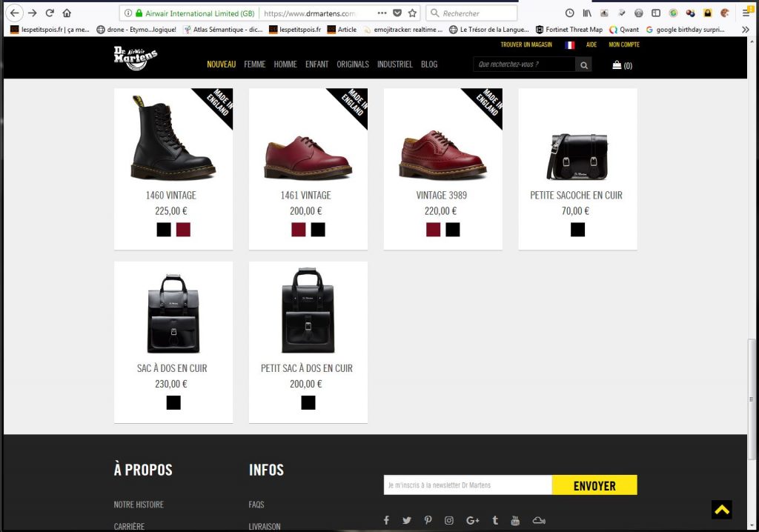Viewport: 759px width, 532px height.
Task: Select red swatch for Vintage 3989
Action: pyautogui.click(x=433, y=230)
